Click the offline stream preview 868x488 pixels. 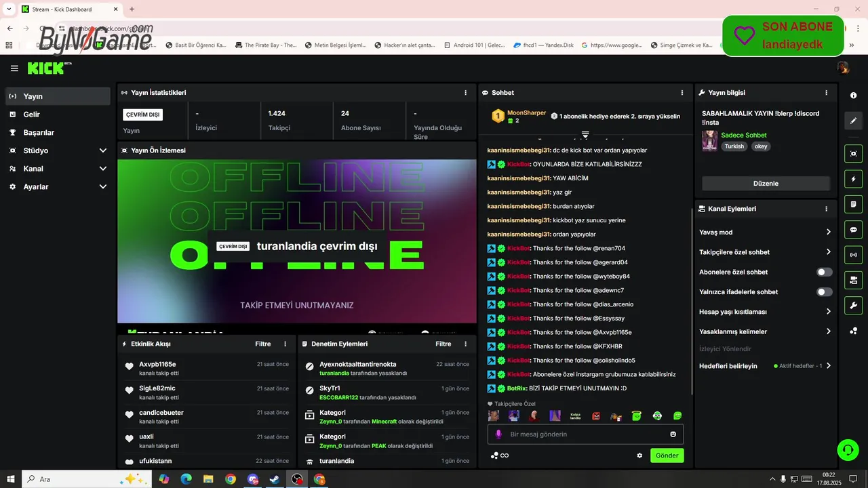(x=297, y=241)
